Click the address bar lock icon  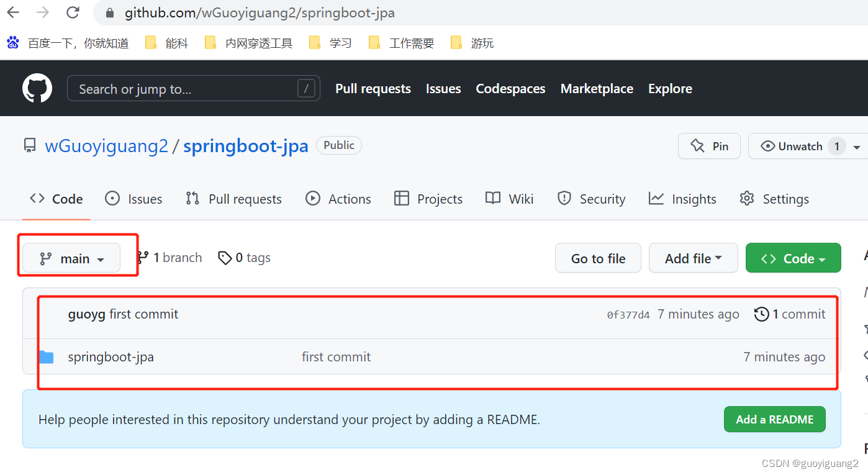pyautogui.click(x=111, y=13)
